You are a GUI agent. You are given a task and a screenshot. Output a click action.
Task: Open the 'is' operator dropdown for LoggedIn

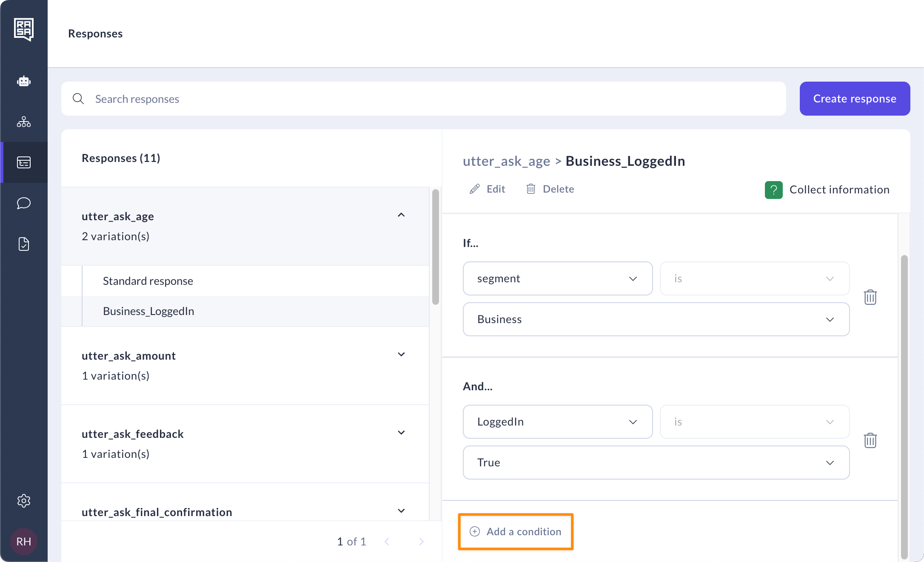coord(755,422)
